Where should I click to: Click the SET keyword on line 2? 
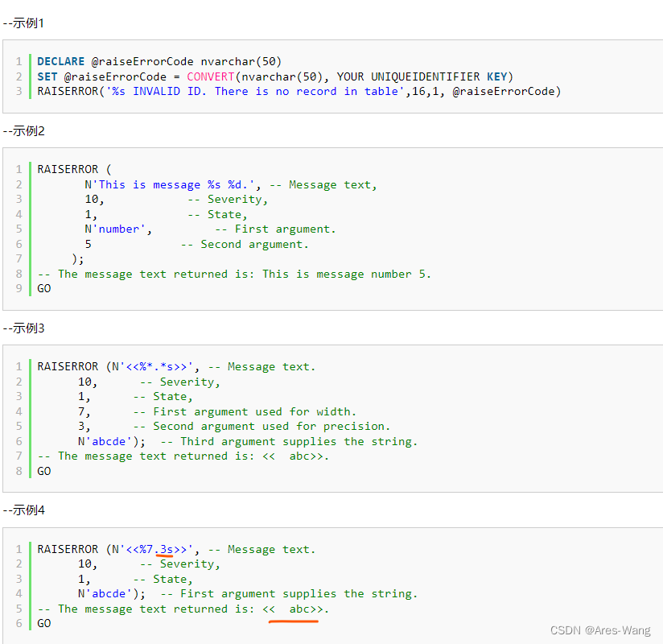click(47, 76)
